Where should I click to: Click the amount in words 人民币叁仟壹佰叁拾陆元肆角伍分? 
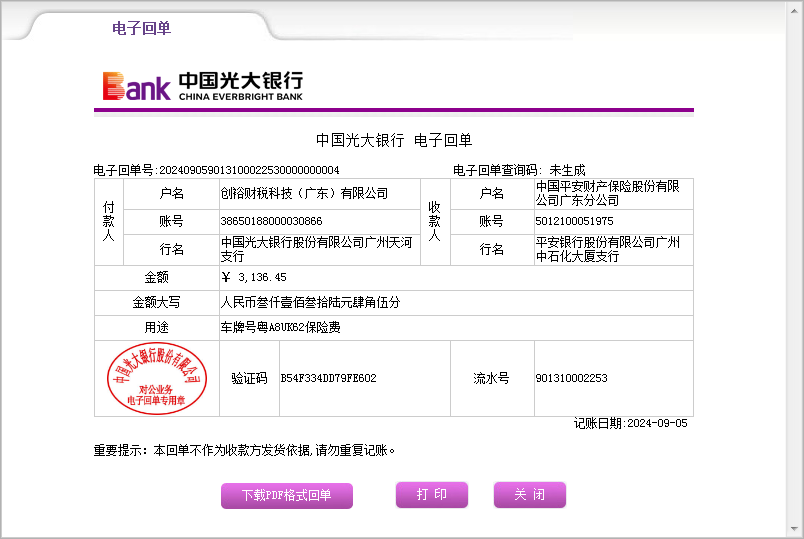point(310,302)
